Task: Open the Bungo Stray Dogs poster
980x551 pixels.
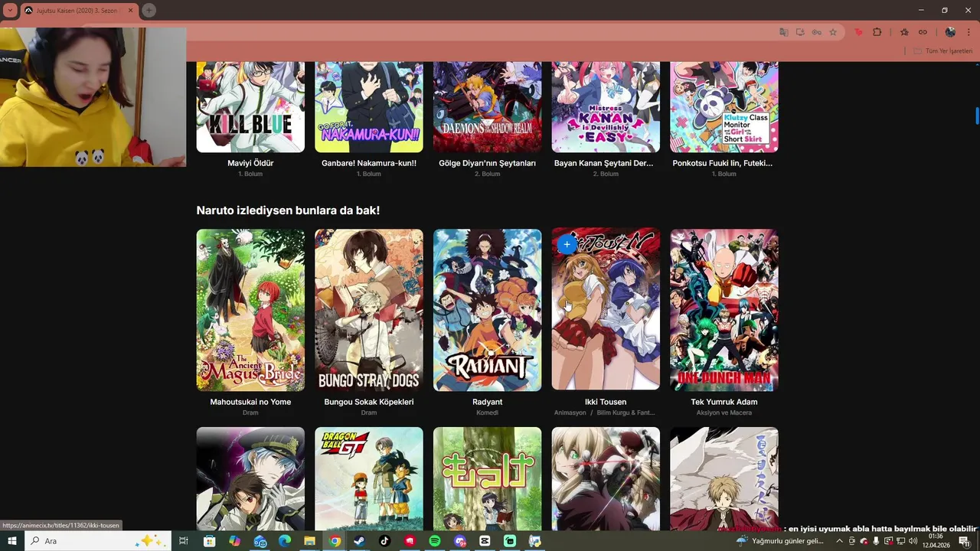Action: pyautogui.click(x=369, y=310)
